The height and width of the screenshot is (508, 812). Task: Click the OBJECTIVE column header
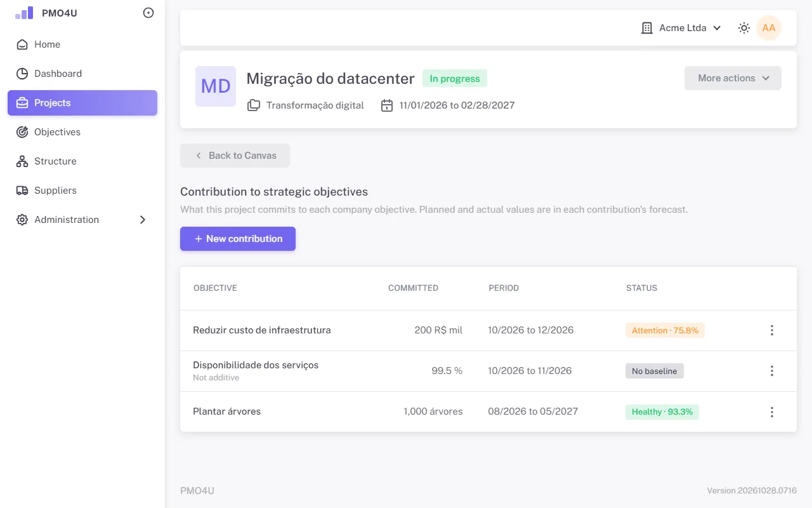(x=215, y=288)
